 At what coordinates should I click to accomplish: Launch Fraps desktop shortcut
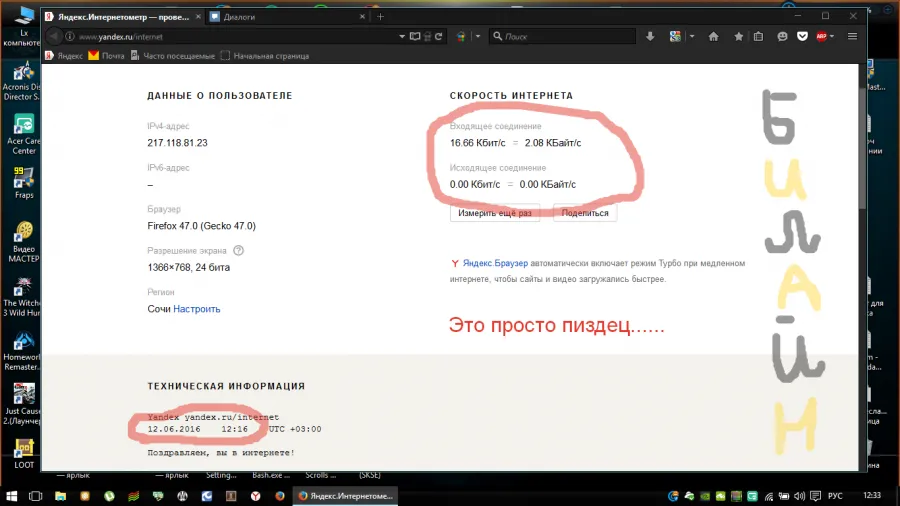coord(24,182)
